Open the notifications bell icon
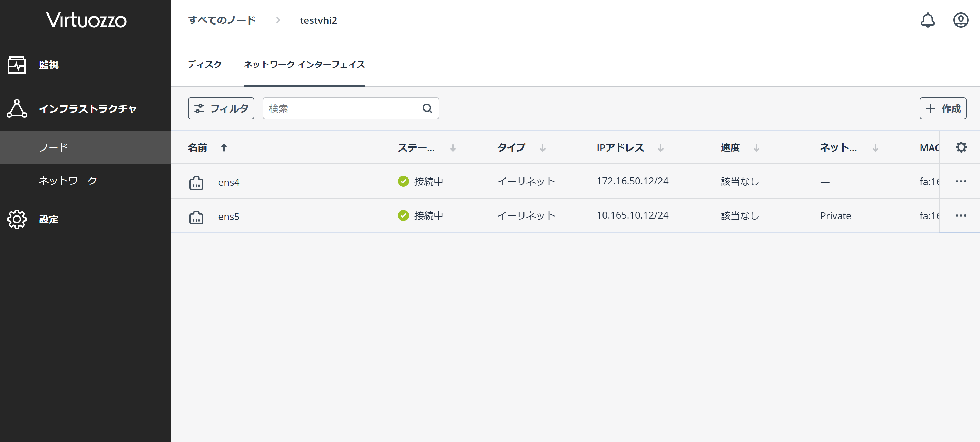Viewport: 980px width, 442px height. tap(928, 20)
